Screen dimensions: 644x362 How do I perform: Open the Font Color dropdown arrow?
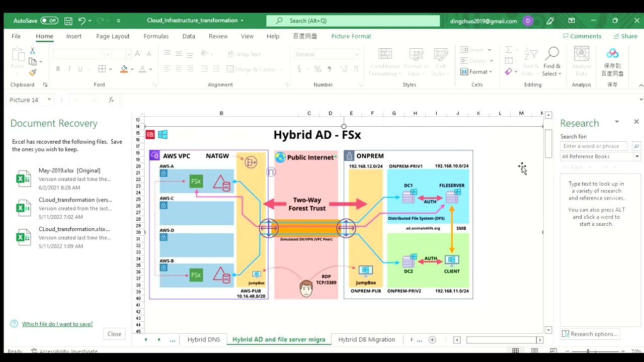click(x=150, y=69)
